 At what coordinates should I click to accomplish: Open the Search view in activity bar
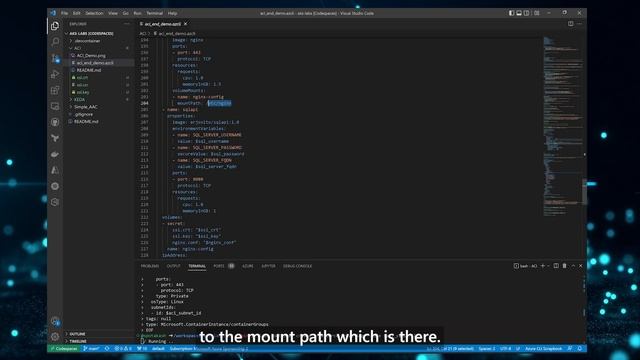click(55, 42)
